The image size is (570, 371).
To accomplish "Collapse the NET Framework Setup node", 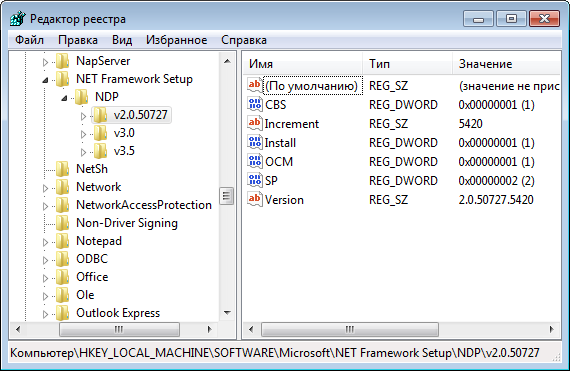I will 45,79.
